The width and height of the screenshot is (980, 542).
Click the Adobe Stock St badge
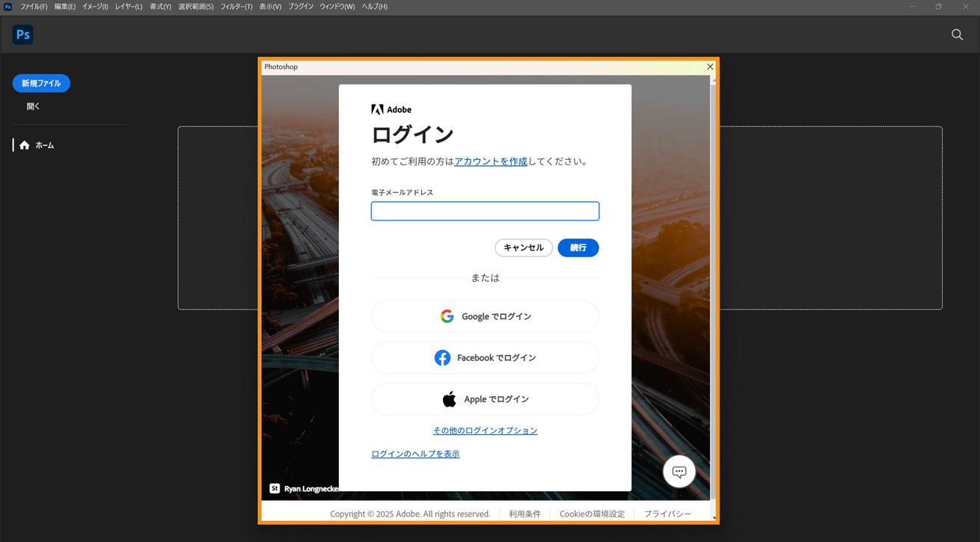[x=275, y=488]
